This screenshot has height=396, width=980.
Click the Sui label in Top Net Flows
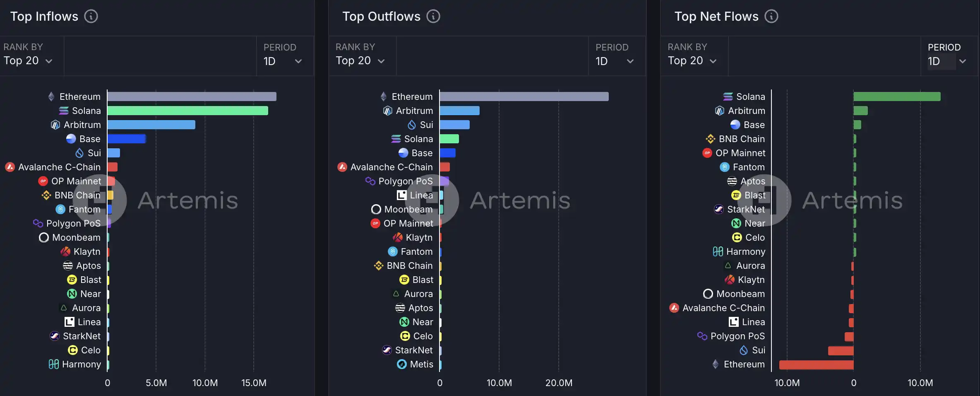pos(758,350)
